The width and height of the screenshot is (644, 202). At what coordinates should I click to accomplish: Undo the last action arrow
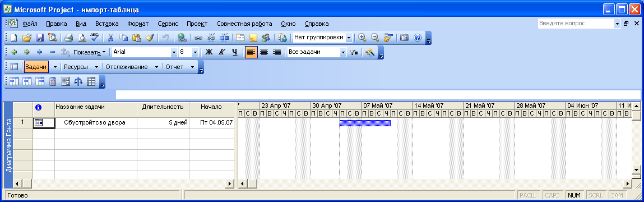(x=165, y=38)
